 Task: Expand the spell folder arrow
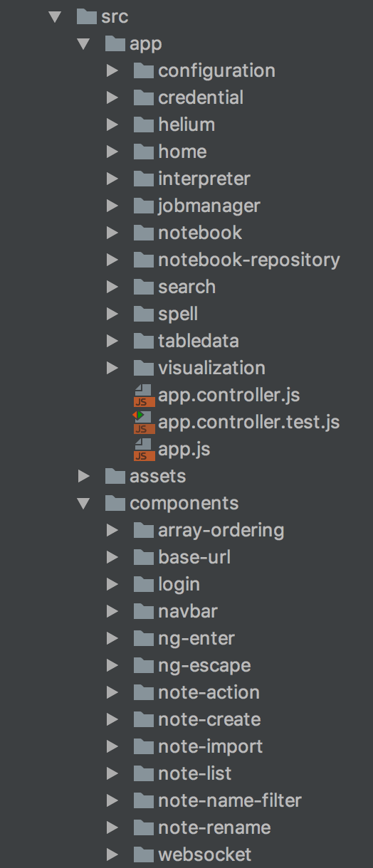[x=112, y=314]
